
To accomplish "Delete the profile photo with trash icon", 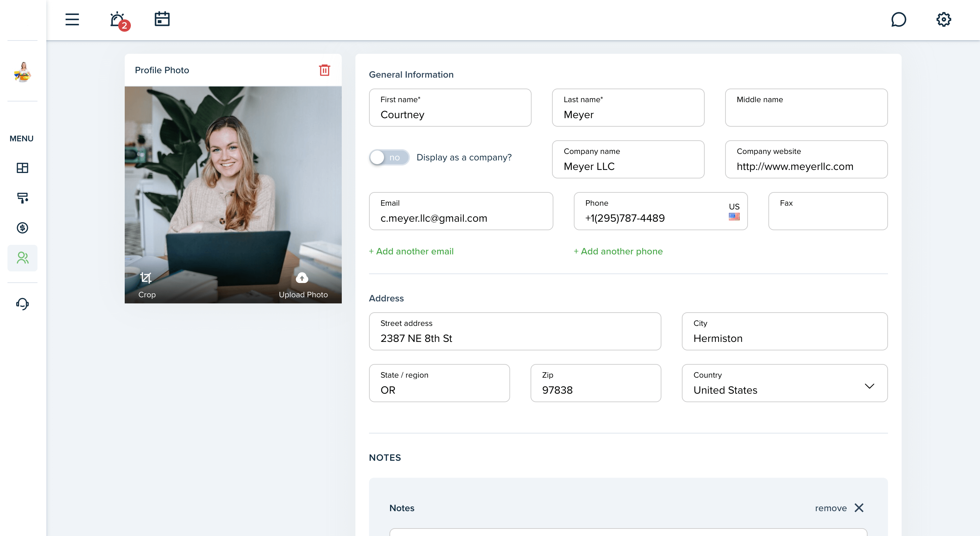I will click(324, 70).
